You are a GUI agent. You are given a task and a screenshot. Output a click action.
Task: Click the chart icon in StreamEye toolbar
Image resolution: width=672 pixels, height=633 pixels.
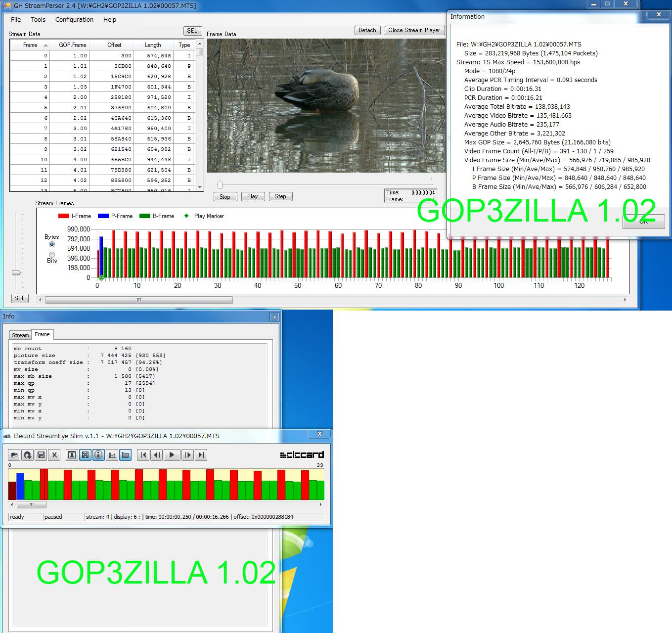[112, 455]
